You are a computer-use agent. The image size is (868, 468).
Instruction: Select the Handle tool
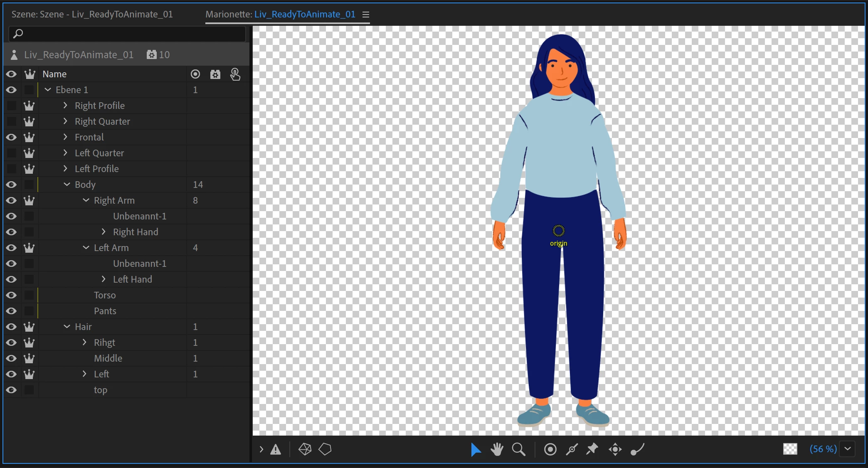coord(550,449)
